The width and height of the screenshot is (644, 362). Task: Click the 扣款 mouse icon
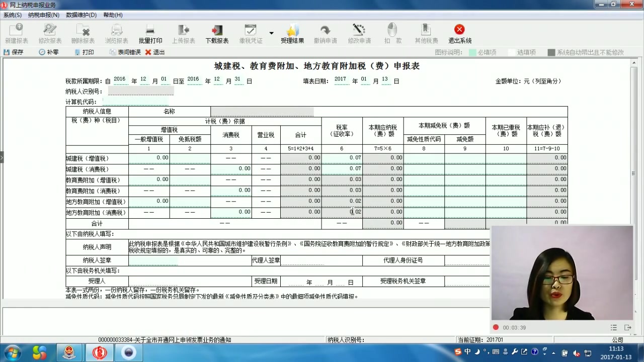392,30
